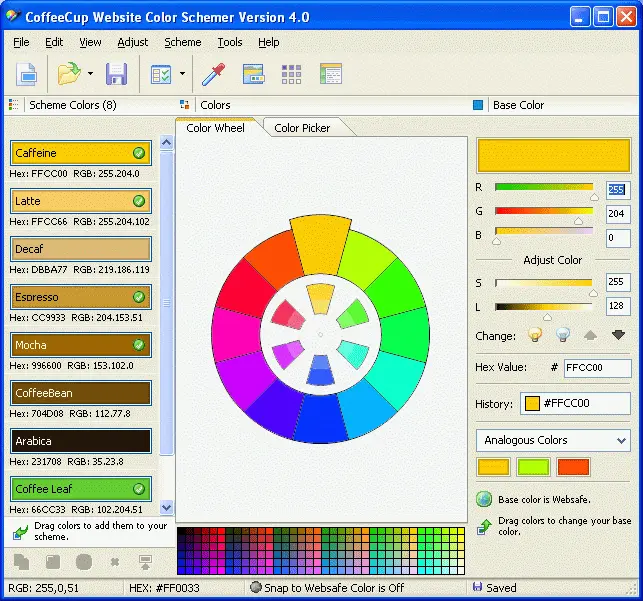
Task: Click the yellow analogous color swatch
Action: pyautogui.click(x=493, y=467)
